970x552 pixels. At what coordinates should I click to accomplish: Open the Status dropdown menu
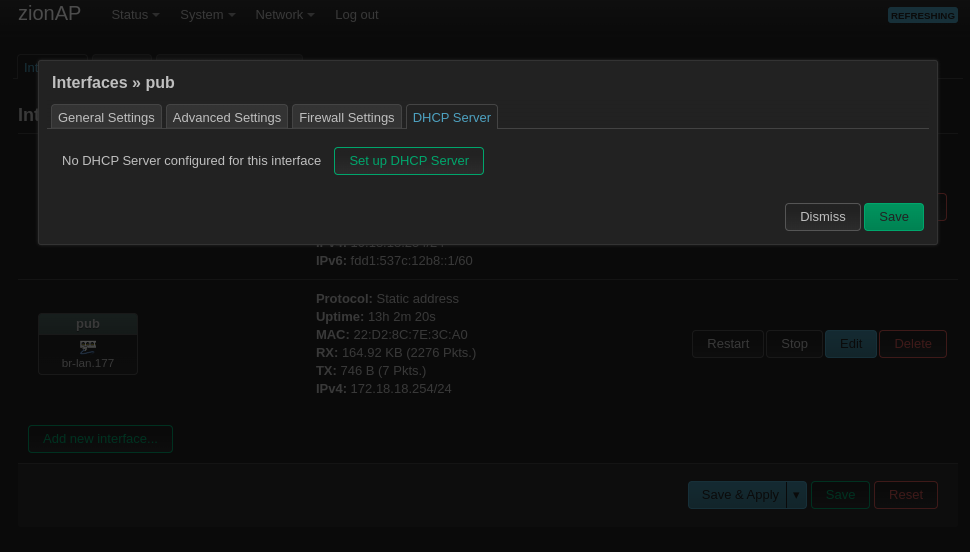click(x=135, y=15)
